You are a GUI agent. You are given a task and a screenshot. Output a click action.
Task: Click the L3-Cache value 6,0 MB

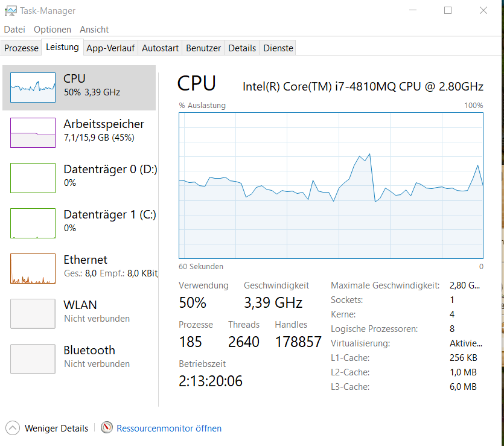(x=463, y=387)
